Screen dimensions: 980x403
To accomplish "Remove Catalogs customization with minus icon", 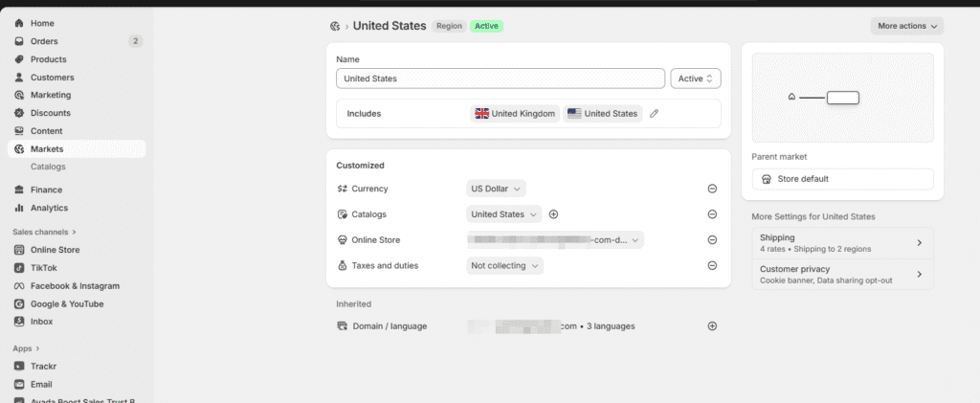I will coord(712,214).
